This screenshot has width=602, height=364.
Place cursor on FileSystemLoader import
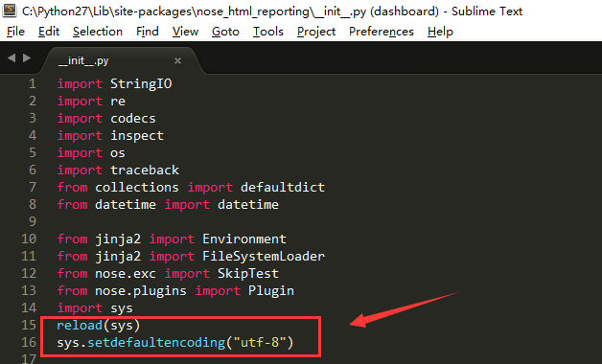[x=264, y=256]
